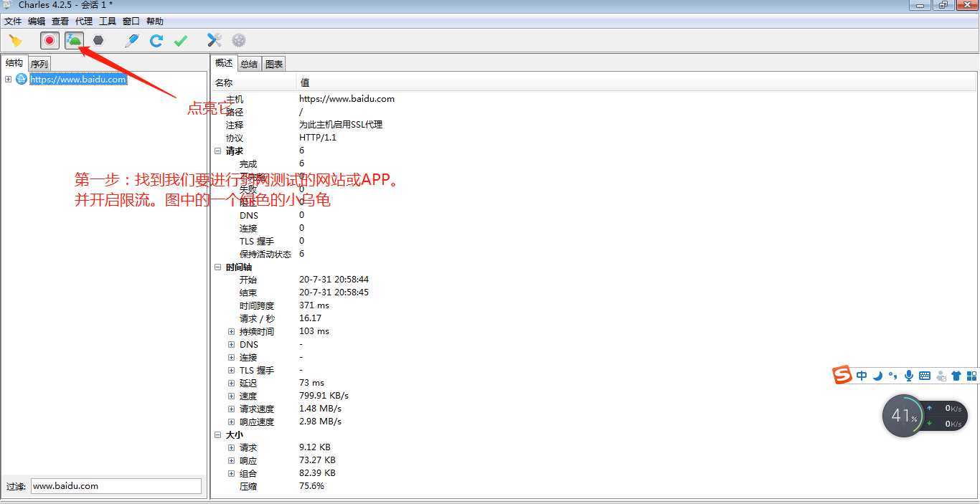980x504 pixels.
Task: Collapse the 大小 section
Action: (218, 434)
